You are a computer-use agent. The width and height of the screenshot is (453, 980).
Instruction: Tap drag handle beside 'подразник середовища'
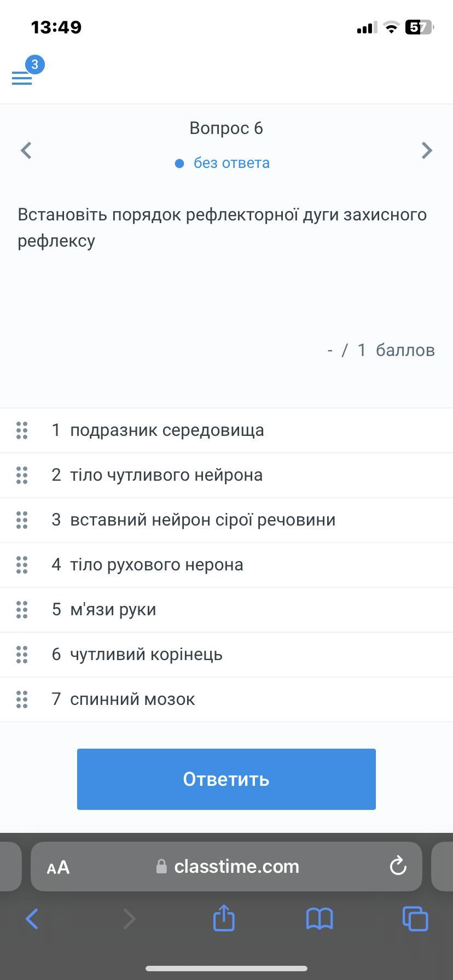click(x=22, y=430)
